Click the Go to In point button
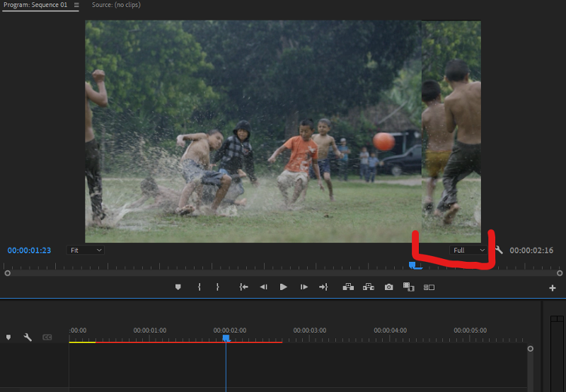The height and width of the screenshot is (392, 566). click(243, 287)
